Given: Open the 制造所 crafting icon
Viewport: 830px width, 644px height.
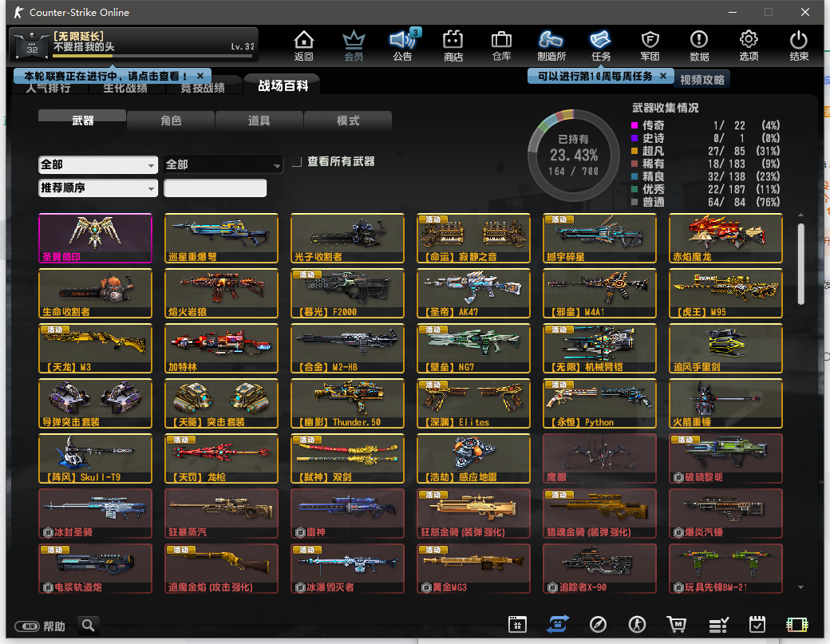Looking at the screenshot, I should point(551,45).
